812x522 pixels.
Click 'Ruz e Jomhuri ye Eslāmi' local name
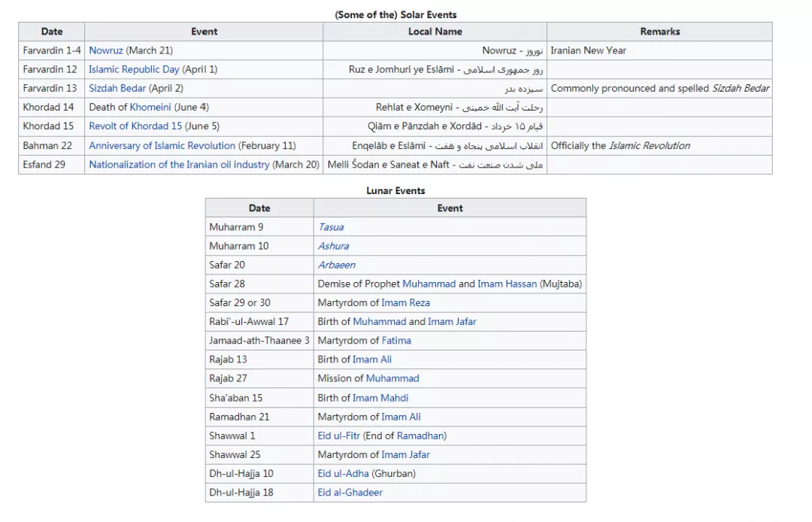pyautogui.click(x=401, y=69)
